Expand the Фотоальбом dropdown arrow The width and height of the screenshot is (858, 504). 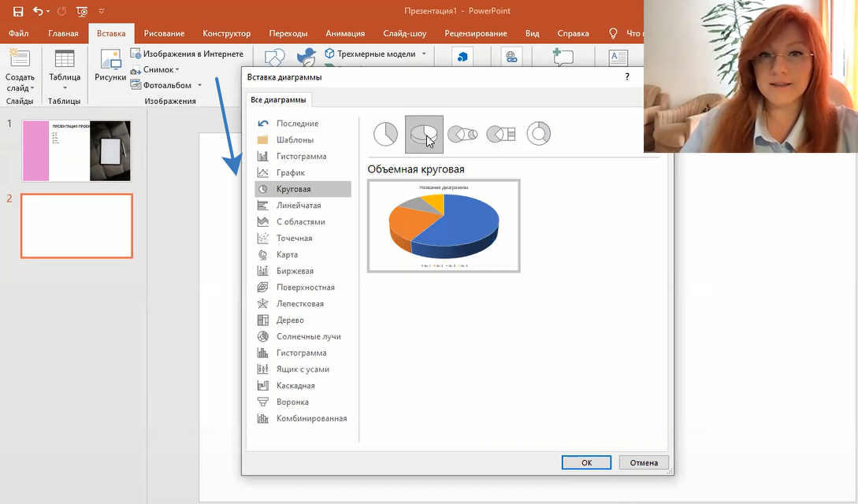200,85
